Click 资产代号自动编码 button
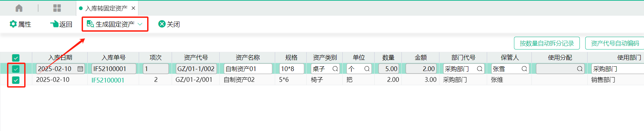 tap(615, 43)
